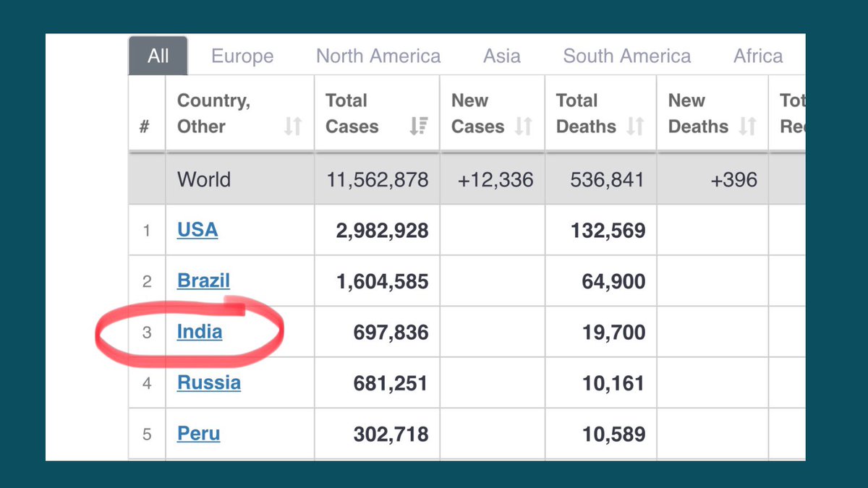This screenshot has height=488, width=868.
Task: Click the Total Cases header text
Action: click(352, 114)
